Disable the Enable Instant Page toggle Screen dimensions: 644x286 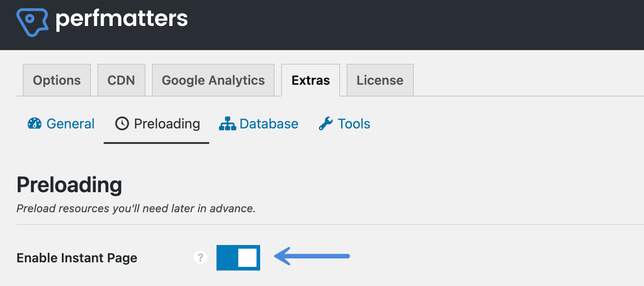coord(238,257)
